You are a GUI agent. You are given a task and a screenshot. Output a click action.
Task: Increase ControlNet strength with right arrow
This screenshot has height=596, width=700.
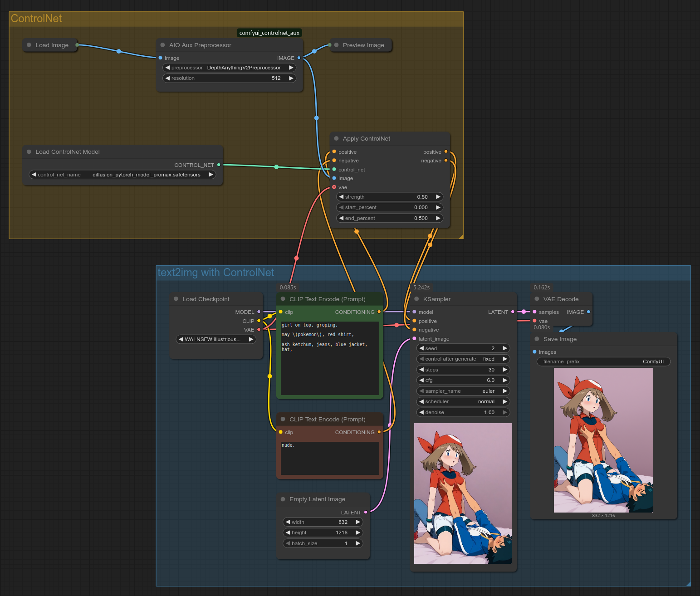tap(438, 197)
